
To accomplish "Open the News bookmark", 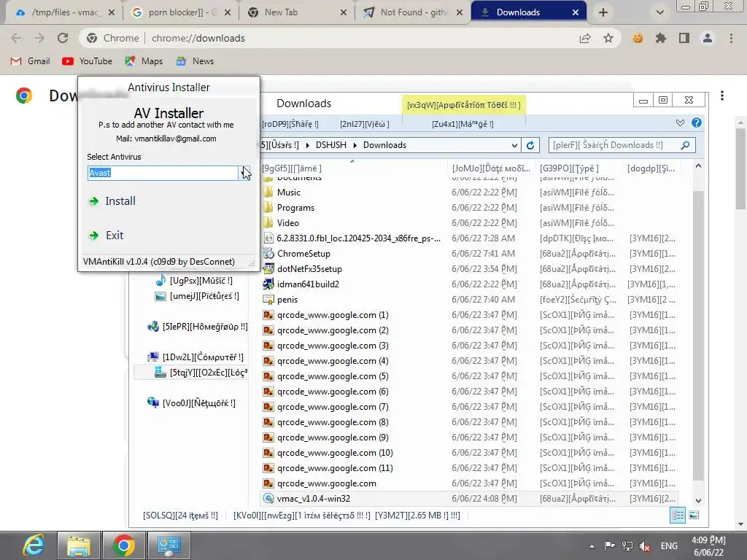I will coord(195,61).
